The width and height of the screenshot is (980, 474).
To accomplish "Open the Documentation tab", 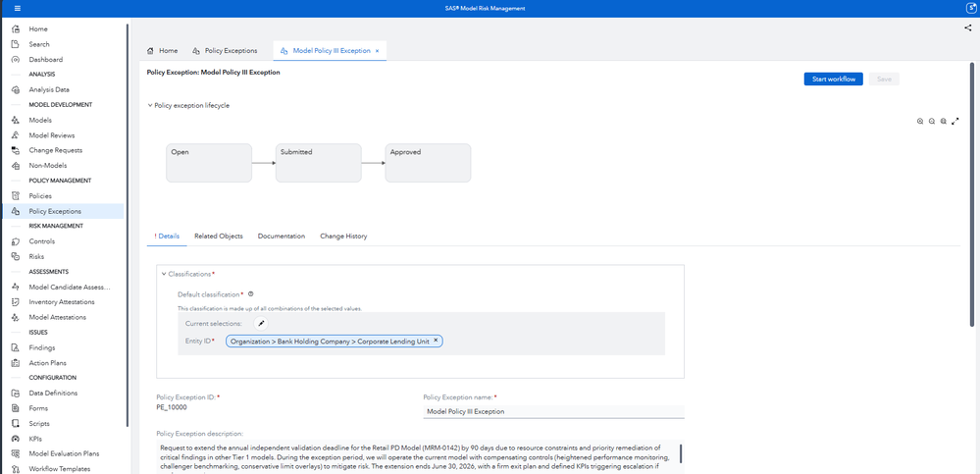I will click(x=282, y=237).
